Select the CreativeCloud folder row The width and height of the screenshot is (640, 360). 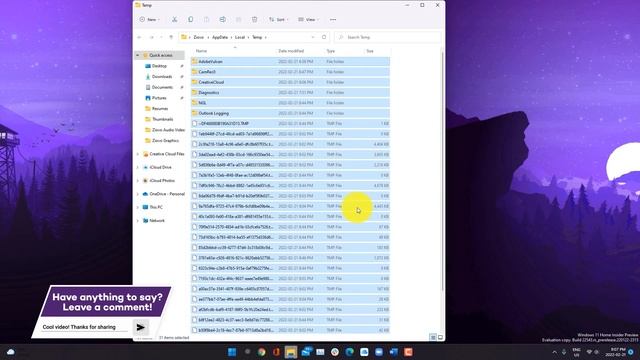pyautogui.click(x=290, y=82)
